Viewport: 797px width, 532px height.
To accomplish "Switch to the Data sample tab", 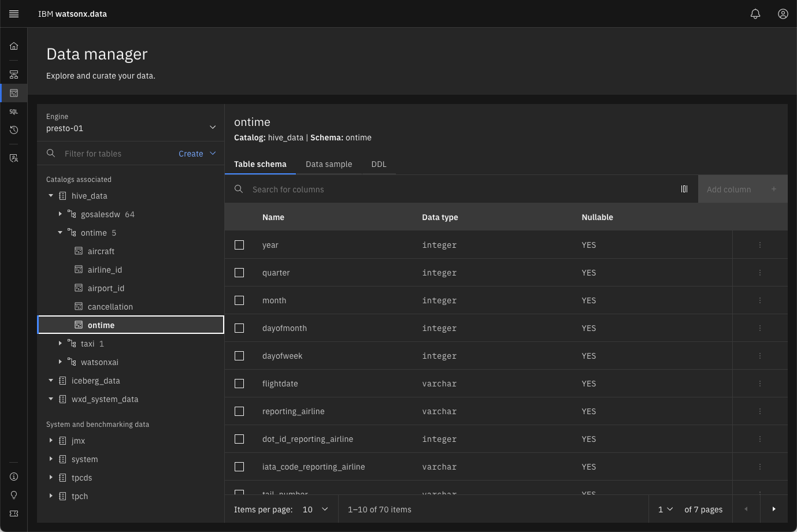I will pyautogui.click(x=329, y=164).
